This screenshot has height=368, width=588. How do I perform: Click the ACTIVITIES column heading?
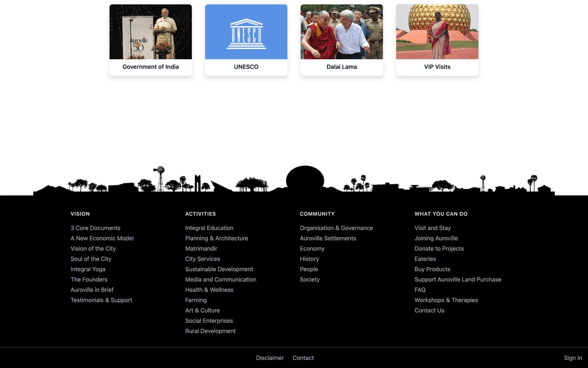[200, 214]
